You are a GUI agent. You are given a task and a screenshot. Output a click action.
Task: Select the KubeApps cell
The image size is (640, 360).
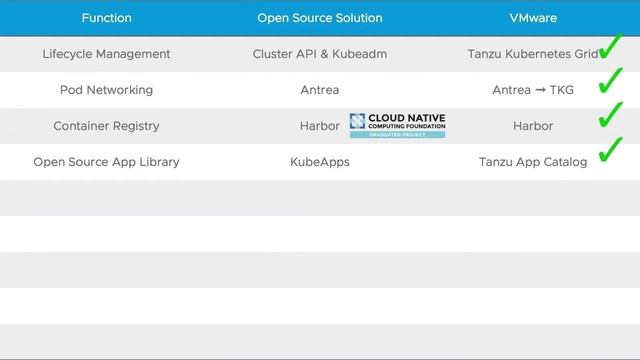[320, 162]
